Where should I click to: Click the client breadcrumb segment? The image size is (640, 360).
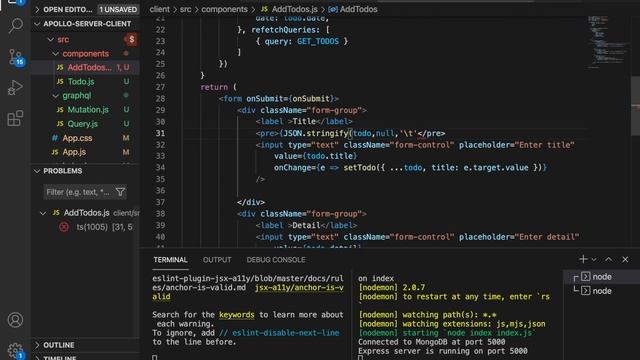[x=159, y=9]
